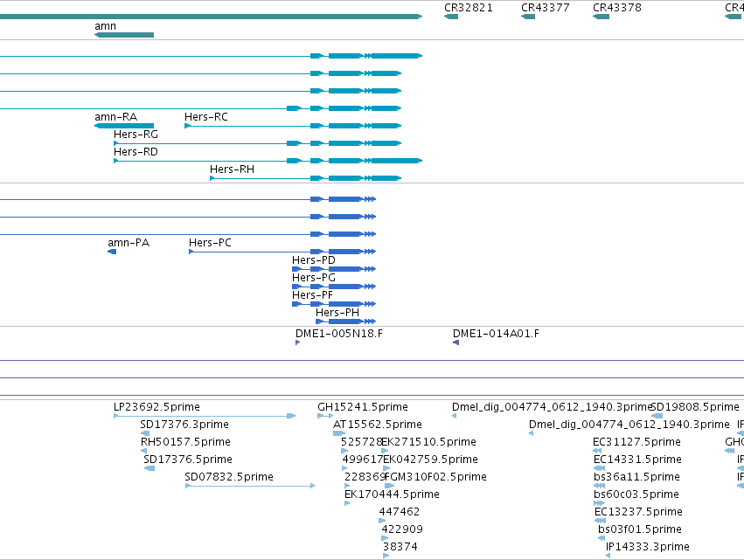Select the FGM310F02.5prime EST label
The image size is (744, 560).
[x=435, y=477]
